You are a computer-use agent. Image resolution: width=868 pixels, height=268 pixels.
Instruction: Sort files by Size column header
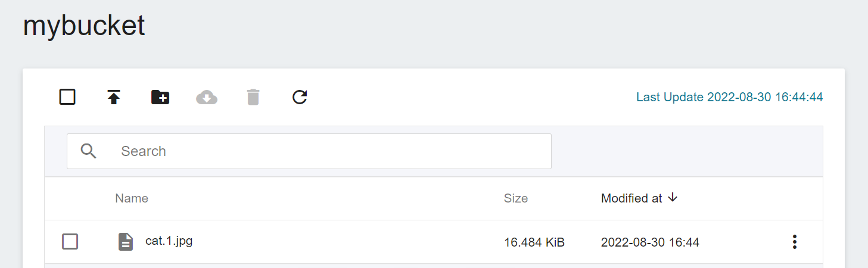click(516, 198)
